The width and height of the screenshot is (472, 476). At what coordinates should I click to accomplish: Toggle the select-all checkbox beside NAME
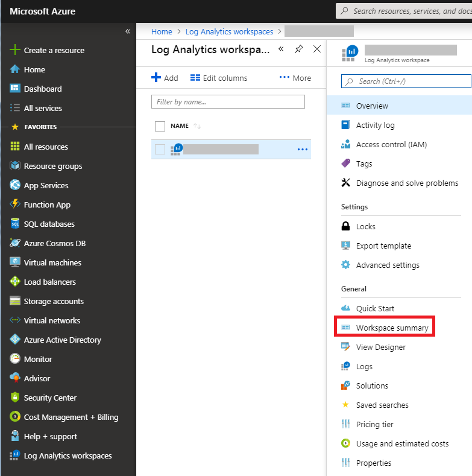coord(160,126)
